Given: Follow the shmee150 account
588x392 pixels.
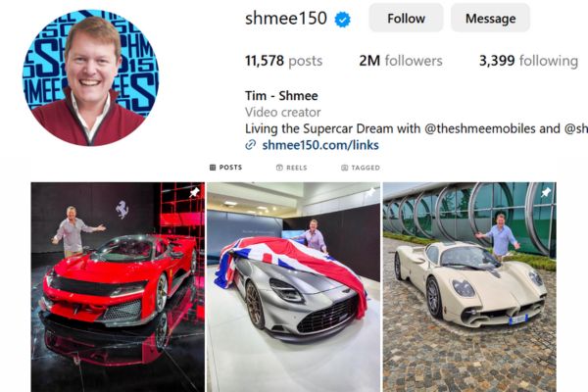Looking at the screenshot, I should tap(406, 18).
